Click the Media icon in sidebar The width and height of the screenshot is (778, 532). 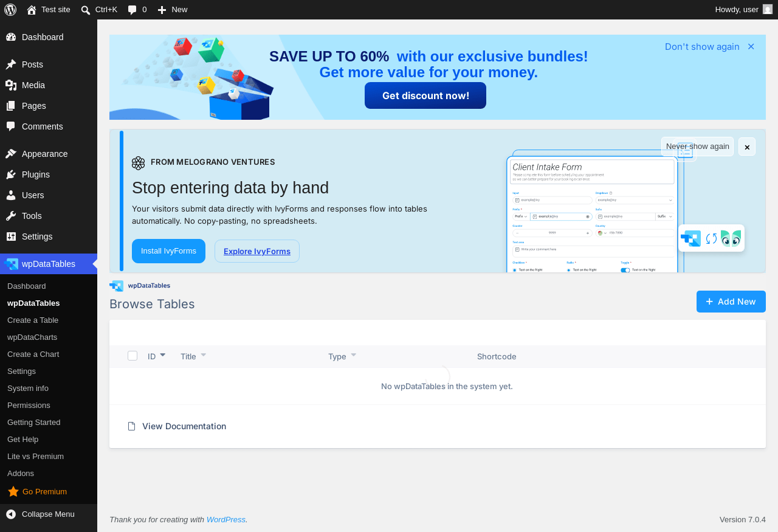click(x=11, y=85)
